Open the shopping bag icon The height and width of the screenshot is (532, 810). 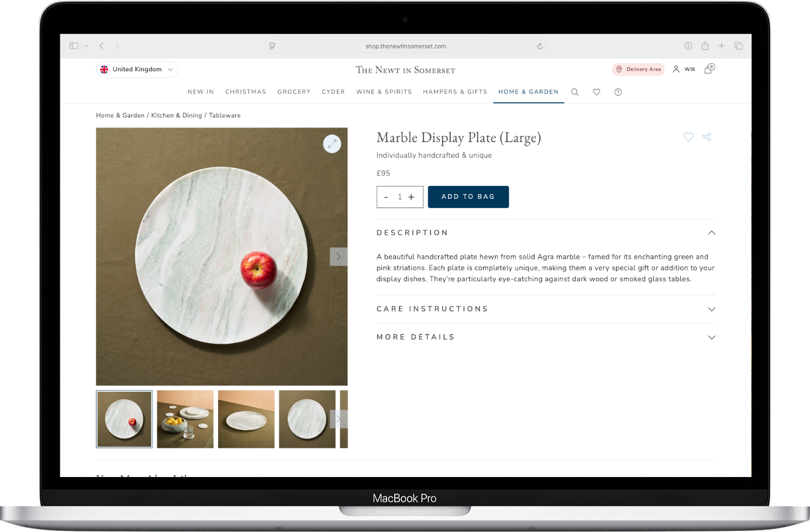click(709, 68)
